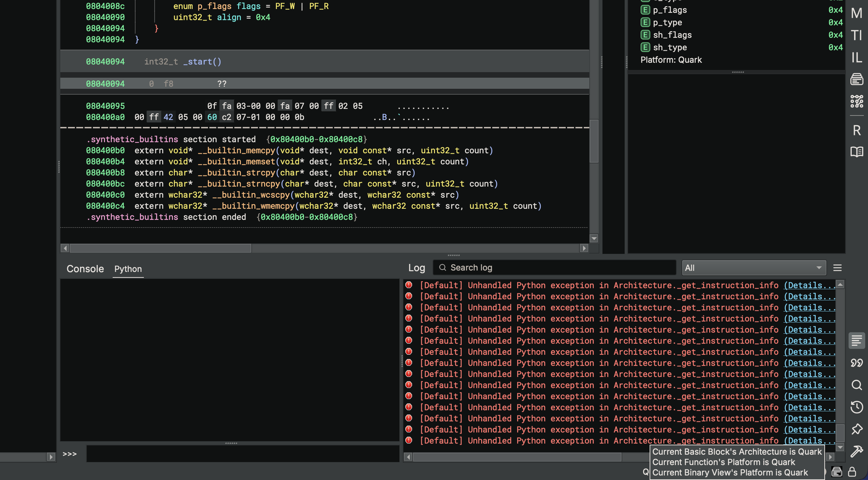Open the Stack View sidebar panel
This screenshot has height=480, width=868.
[857, 79]
